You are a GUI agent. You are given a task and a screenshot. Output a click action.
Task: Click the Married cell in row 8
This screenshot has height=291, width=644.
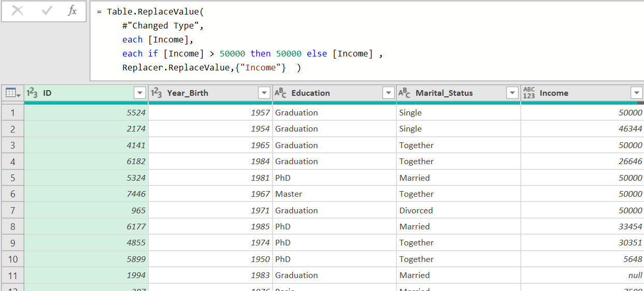pos(459,226)
